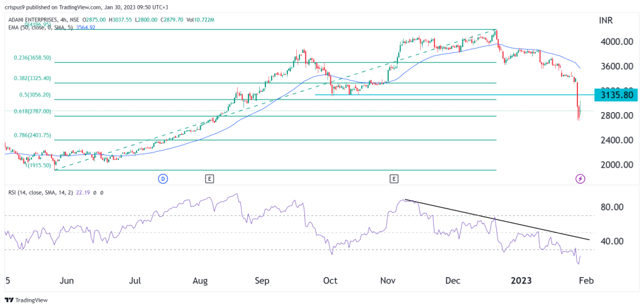Click the TradingView logo at bottom left
Image resolution: width=644 pixels, height=308 pixels.
click(x=26, y=300)
